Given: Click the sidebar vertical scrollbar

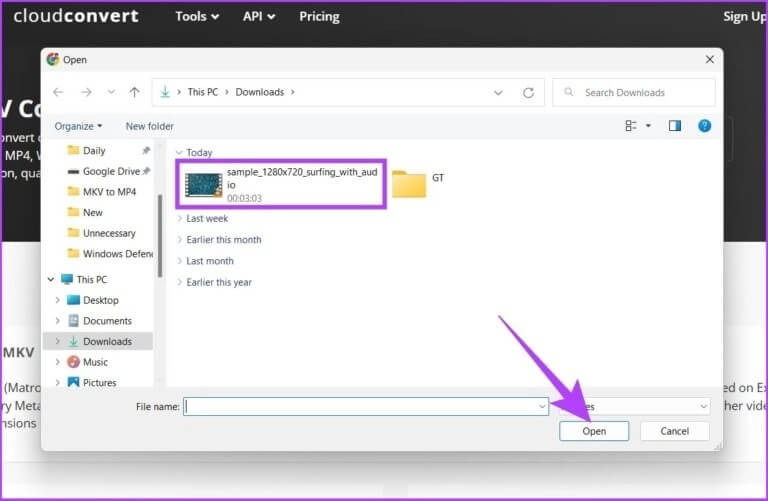Looking at the screenshot, I should 160,237.
